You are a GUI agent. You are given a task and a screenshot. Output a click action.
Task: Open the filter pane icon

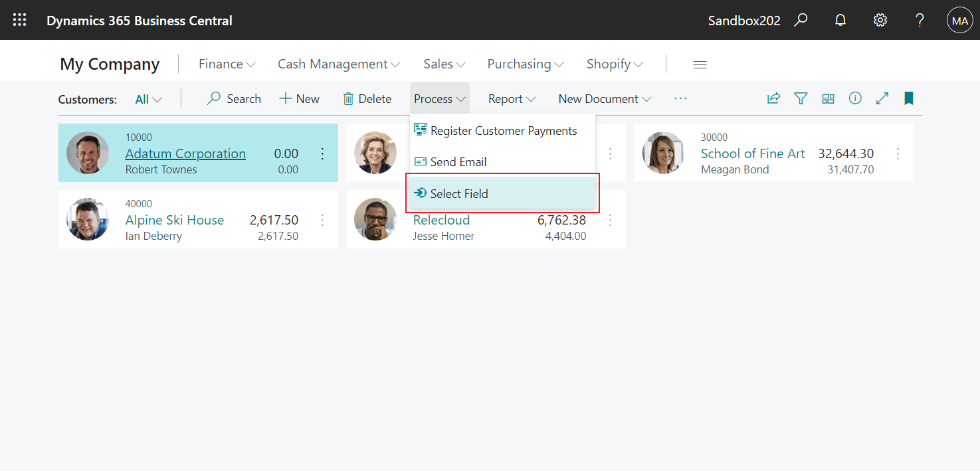(x=801, y=98)
